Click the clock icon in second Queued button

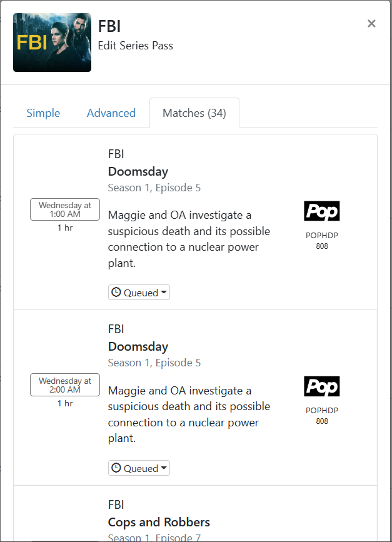point(116,468)
